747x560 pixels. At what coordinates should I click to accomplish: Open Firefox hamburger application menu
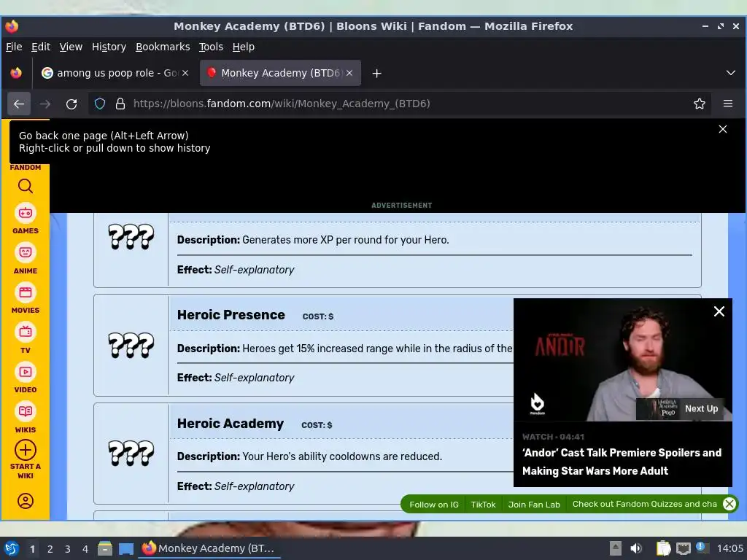click(727, 104)
